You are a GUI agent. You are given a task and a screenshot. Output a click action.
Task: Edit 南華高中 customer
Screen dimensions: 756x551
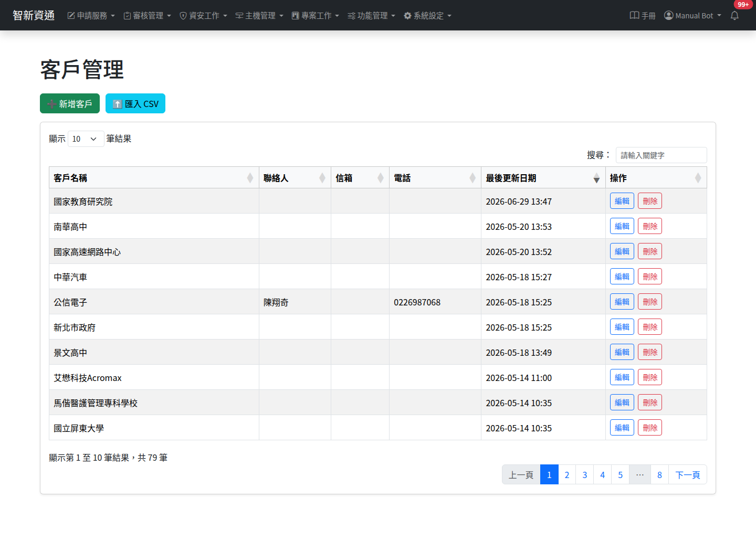click(622, 226)
